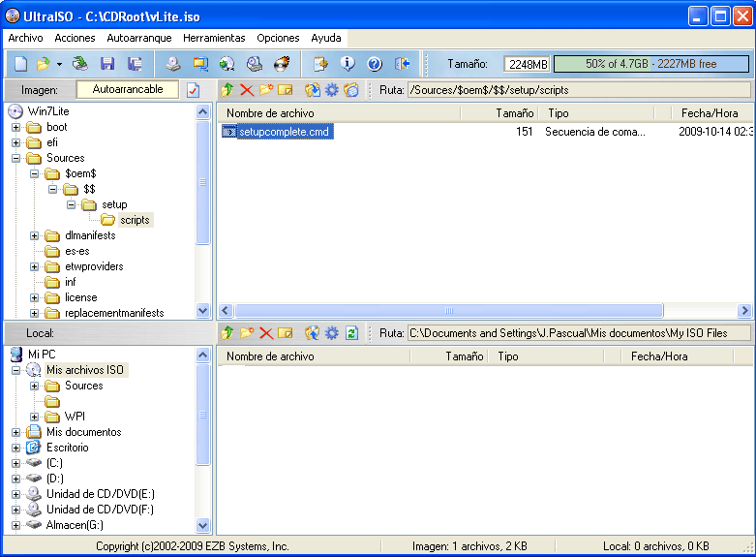Expand the etwproviders folder node
The width and height of the screenshot is (756, 557).
click(34, 266)
